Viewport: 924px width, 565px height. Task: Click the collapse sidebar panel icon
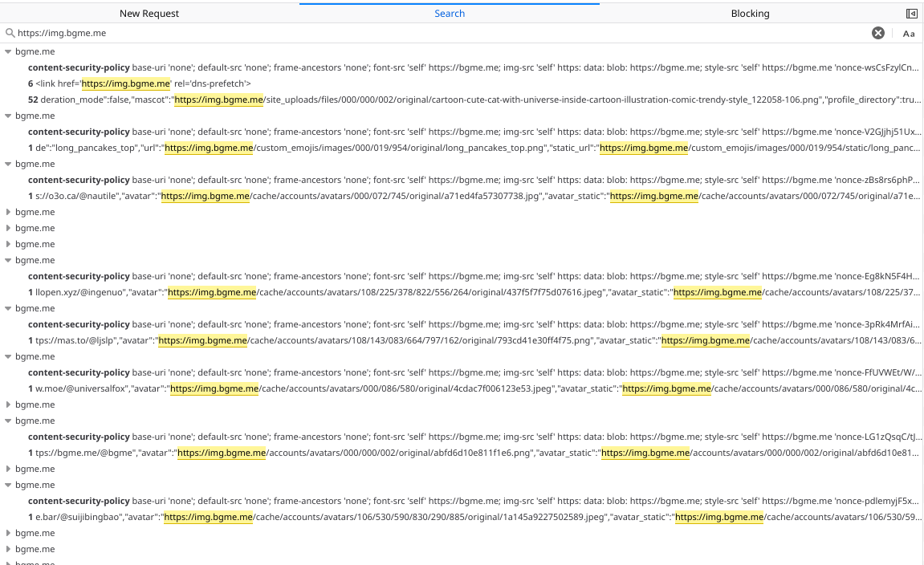(912, 14)
